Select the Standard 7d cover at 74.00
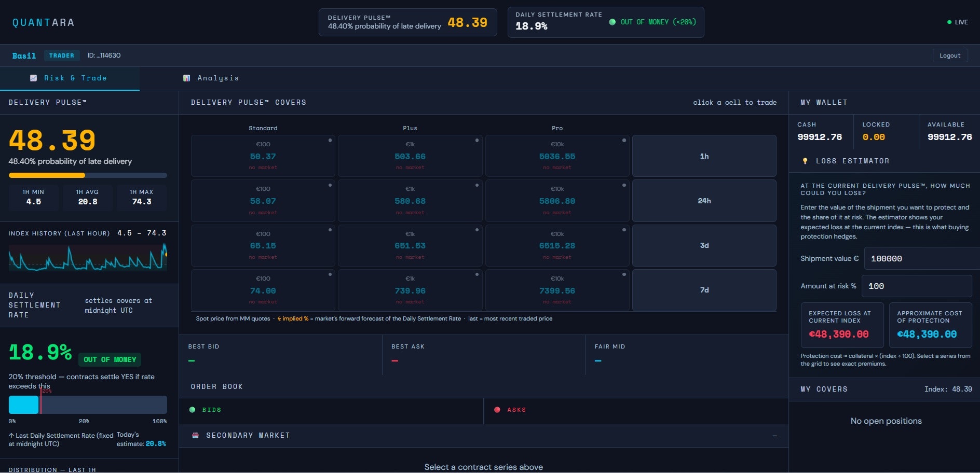The image size is (980, 473). (263, 290)
